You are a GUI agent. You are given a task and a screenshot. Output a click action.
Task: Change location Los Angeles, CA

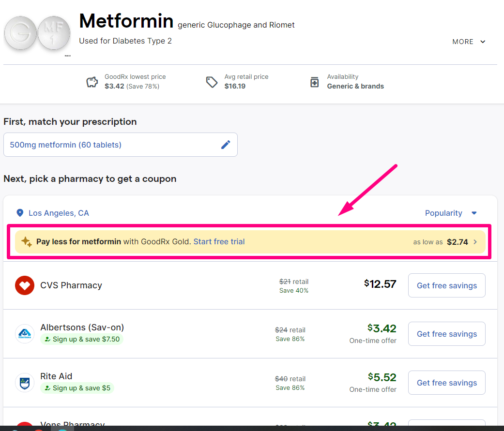pos(59,213)
